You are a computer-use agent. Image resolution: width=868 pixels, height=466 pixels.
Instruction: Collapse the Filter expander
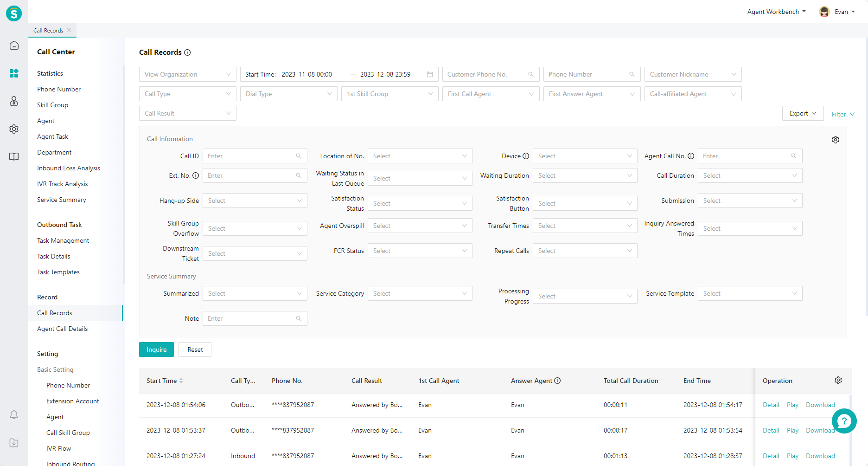(843, 114)
